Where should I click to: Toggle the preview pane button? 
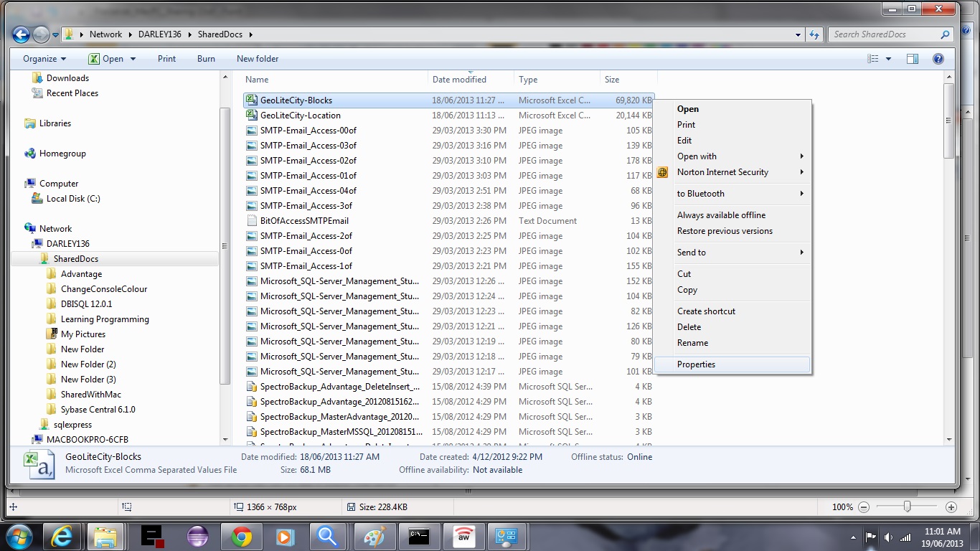click(x=913, y=59)
